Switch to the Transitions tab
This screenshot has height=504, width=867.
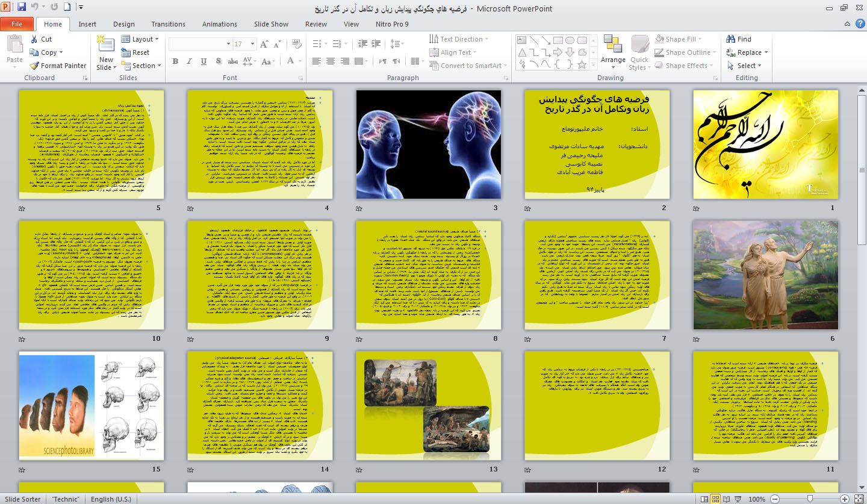169,24
